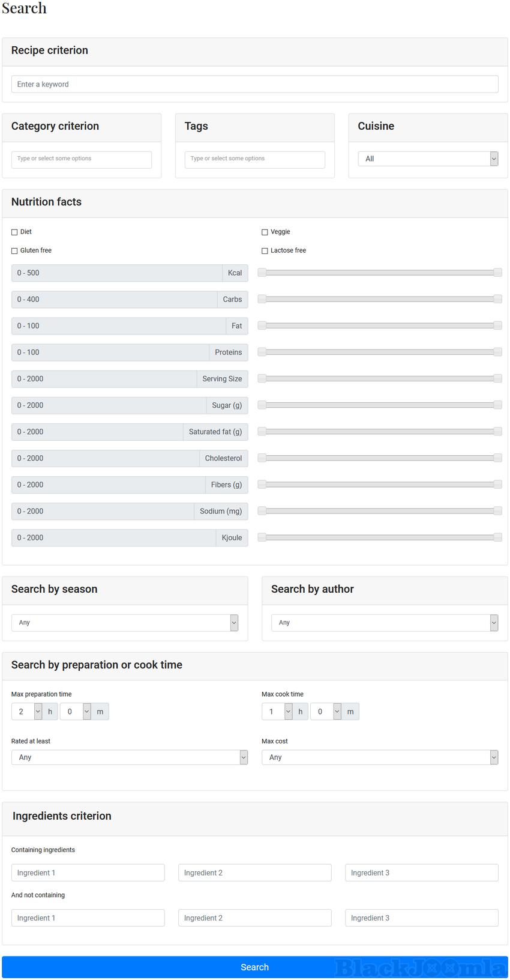The height and width of the screenshot is (980, 510).
Task: Toggle the Lactose free checkbox
Action: [265, 251]
